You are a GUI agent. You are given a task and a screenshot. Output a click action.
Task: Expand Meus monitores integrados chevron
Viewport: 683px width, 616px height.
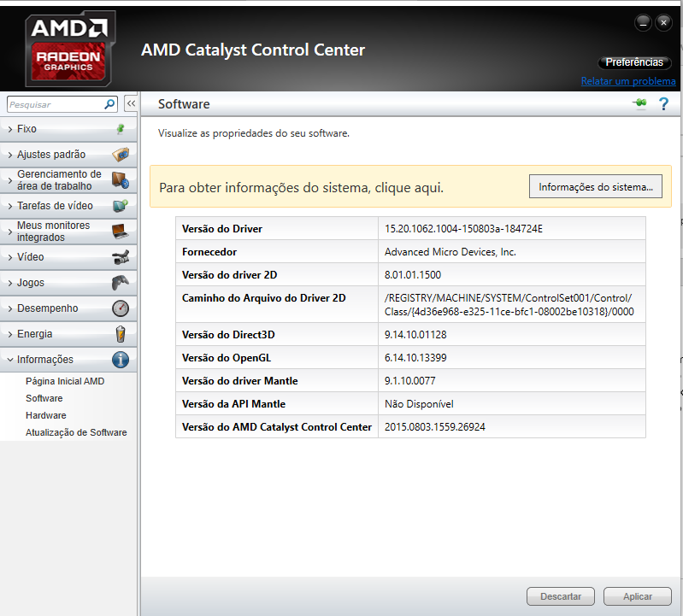point(10,232)
